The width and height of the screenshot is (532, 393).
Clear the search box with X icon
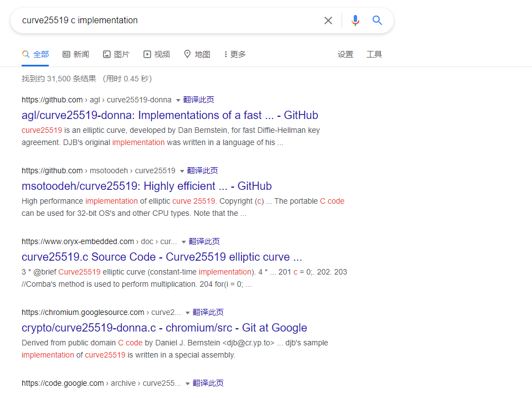328,20
